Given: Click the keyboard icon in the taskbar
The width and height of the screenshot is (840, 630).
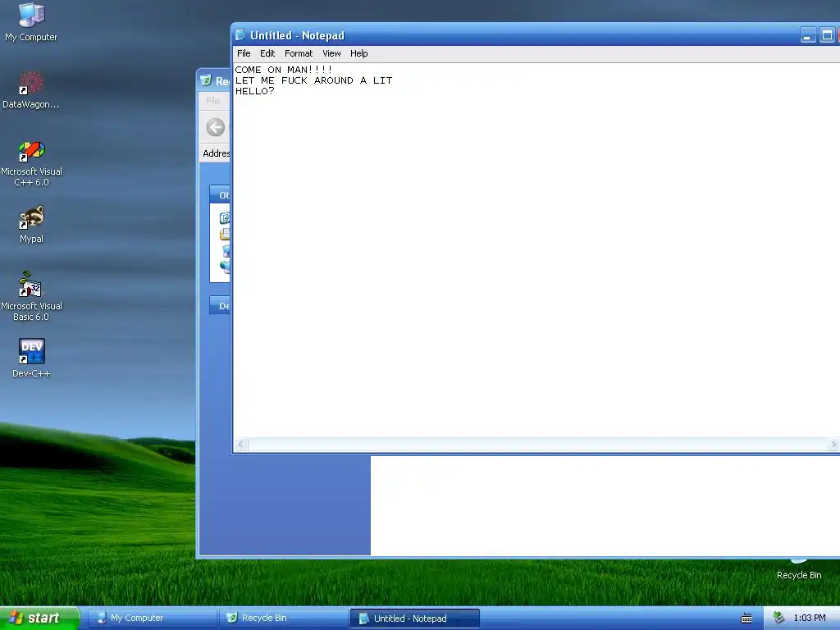Looking at the screenshot, I should (x=746, y=619).
